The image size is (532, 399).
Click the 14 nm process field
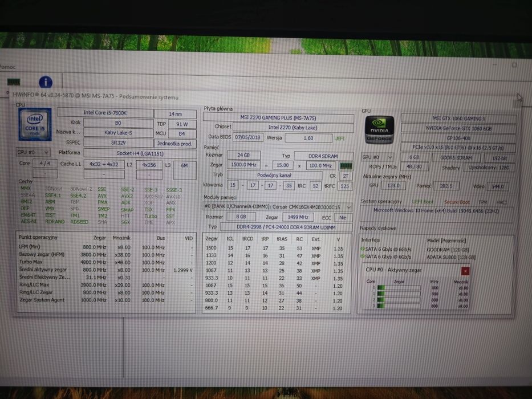point(175,114)
